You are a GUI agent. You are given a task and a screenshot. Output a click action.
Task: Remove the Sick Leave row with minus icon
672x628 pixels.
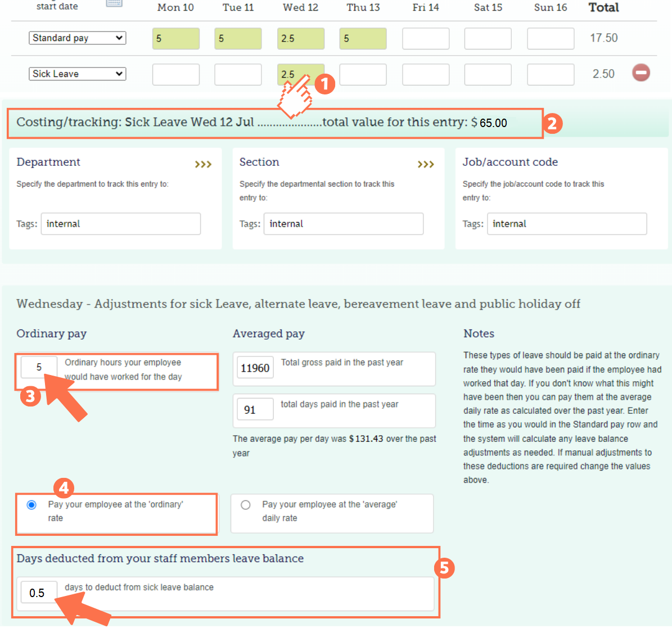[642, 73]
